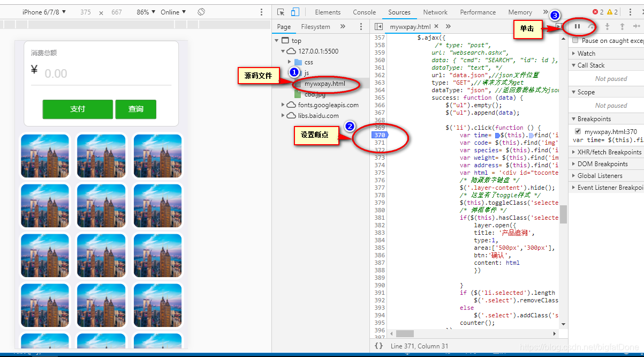Click the inspect element picker icon

pos(281,12)
